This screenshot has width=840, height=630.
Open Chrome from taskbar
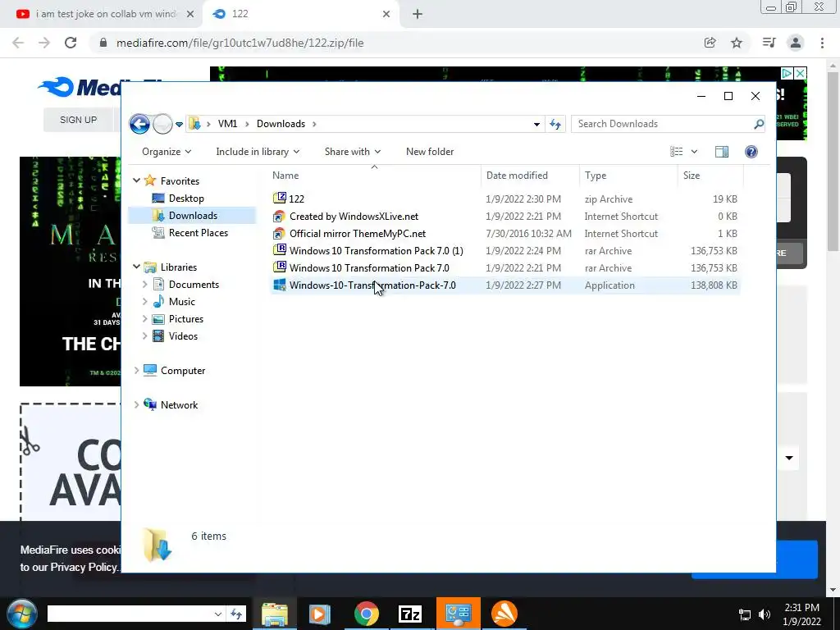coord(367,614)
